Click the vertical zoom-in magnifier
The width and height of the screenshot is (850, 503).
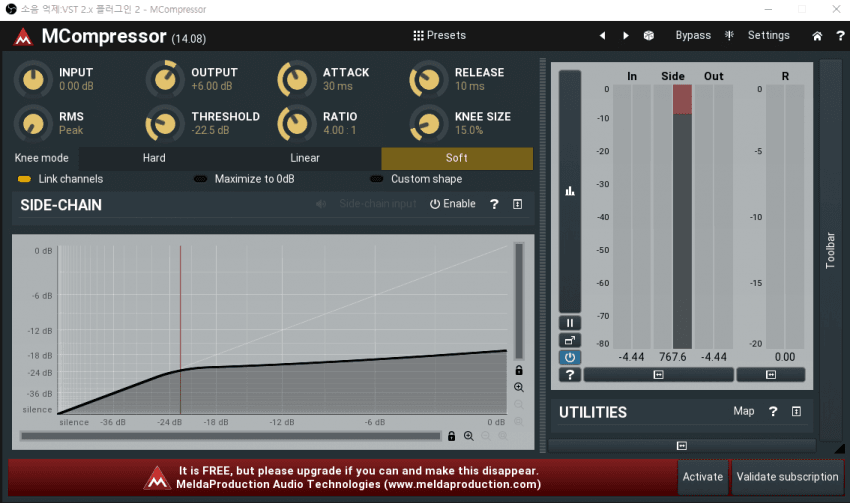pyautogui.click(x=519, y=387)
